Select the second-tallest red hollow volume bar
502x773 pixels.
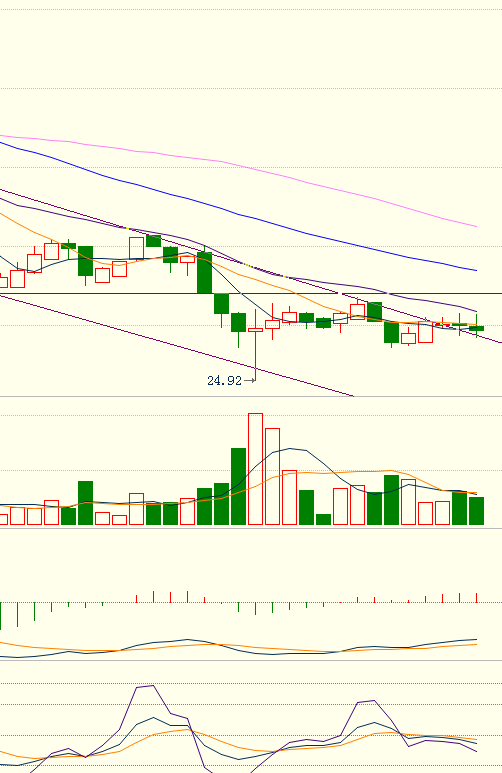pyautogui.click(x=272, y=476)
